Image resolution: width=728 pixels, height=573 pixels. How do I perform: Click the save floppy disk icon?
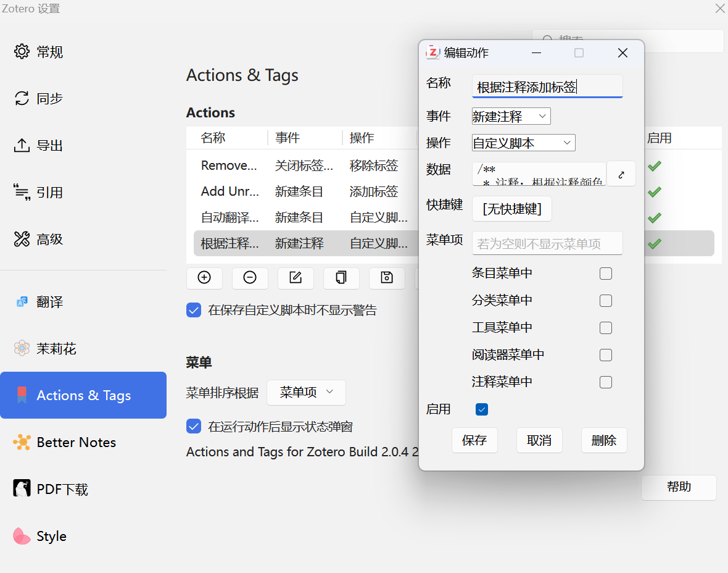(x=387, y=278)
